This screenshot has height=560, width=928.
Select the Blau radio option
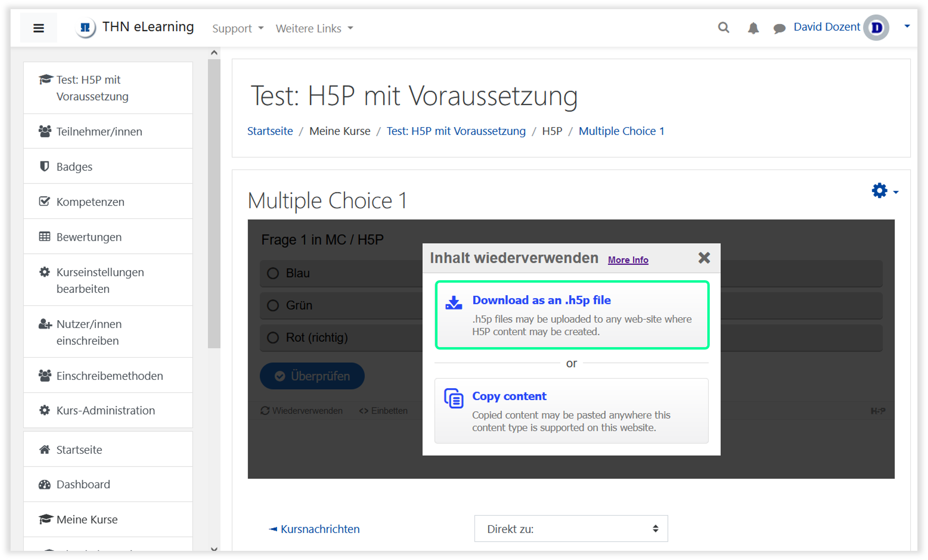coord(273,273)
